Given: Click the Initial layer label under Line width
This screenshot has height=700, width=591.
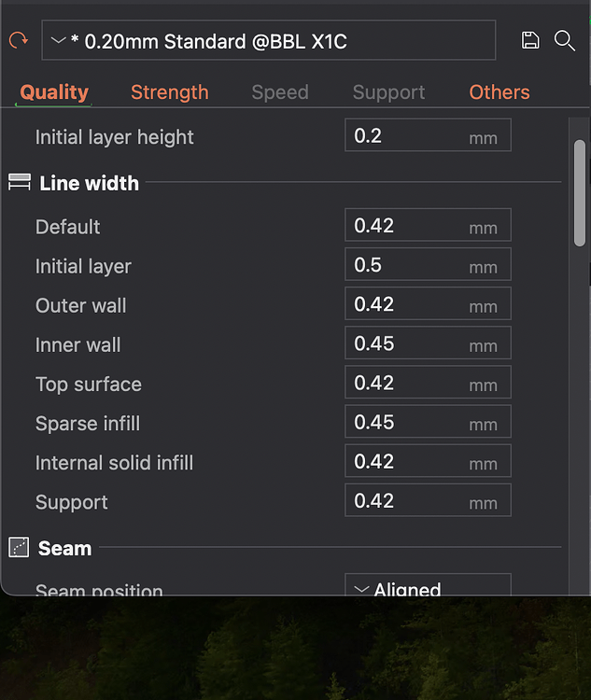Looking at the screenshot, I should coord(83,267).
